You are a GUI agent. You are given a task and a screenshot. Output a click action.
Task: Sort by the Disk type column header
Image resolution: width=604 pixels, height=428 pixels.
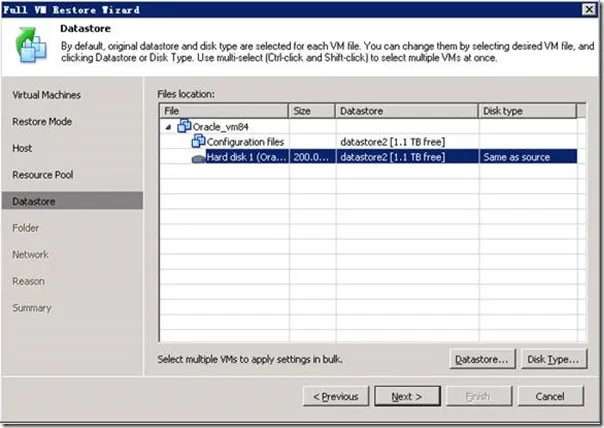527,111
